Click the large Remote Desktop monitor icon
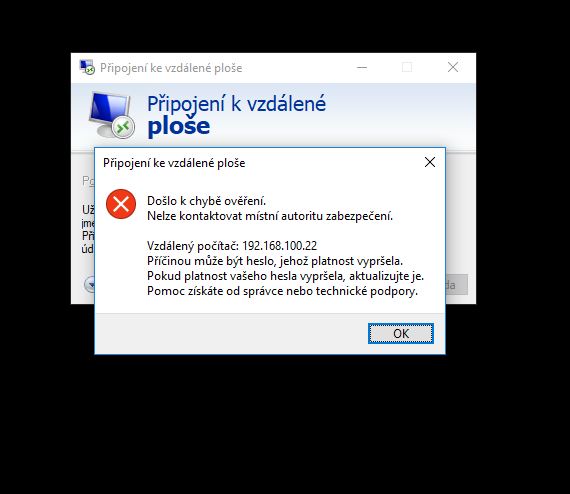Image resolution: width=570 pixels, height=494 pixels. click(x=112, y=115)
